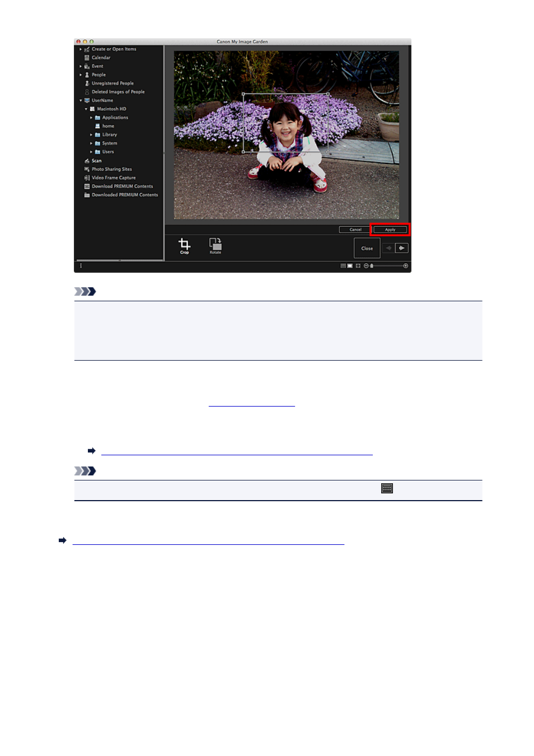The height and width of the screenshot is (756, 534).
Task: Expand the Event node
Action: coord(81,66)
